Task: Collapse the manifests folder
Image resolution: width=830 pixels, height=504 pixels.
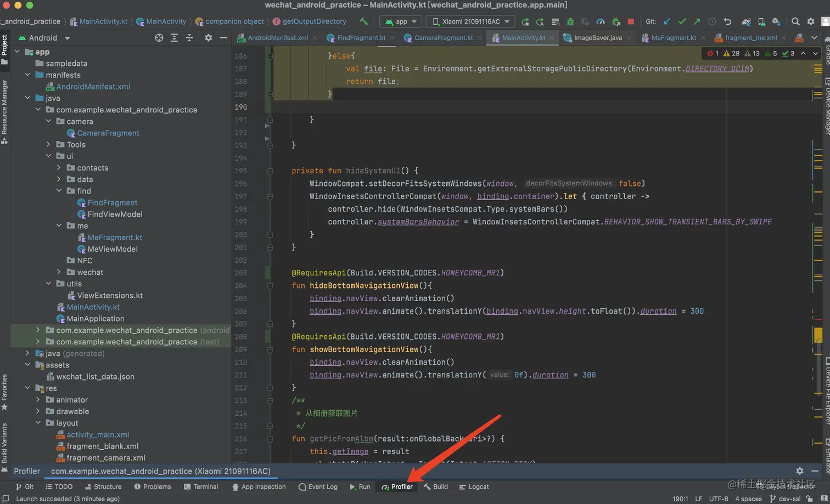Action: [27, 75]
